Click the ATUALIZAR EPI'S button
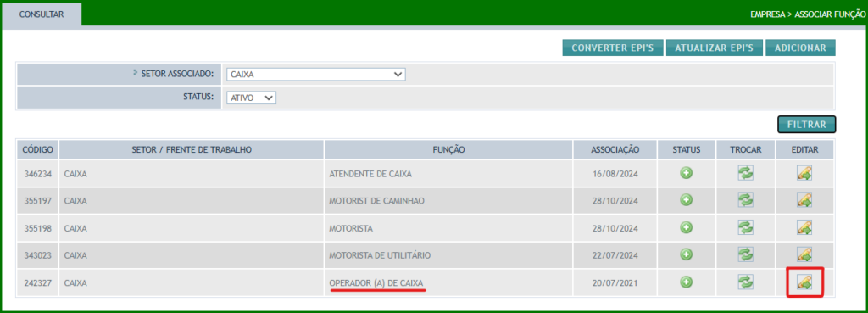The width and height of the screenshot is (868, 313). pos(714,48)
